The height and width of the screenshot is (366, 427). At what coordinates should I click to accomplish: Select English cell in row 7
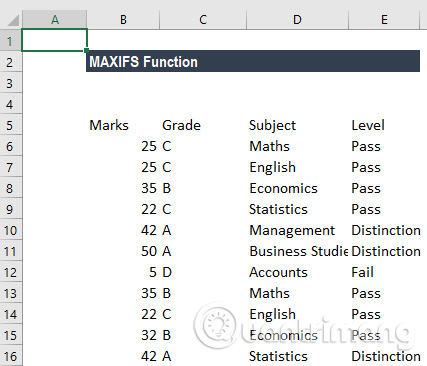tap(297, 167)
